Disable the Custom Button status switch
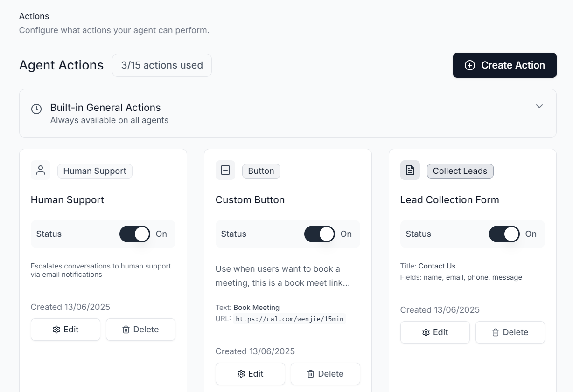573x392 pixels. (x=320, y=234)
